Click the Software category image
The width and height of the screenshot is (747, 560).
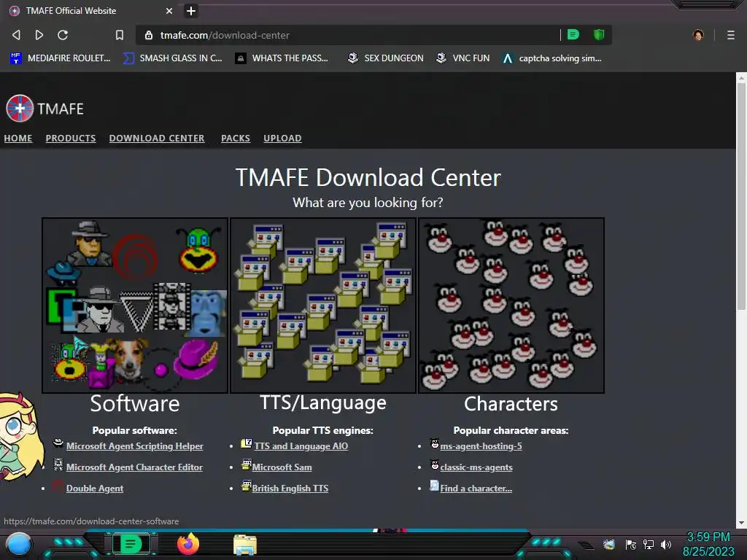click(x=135, y=306)
